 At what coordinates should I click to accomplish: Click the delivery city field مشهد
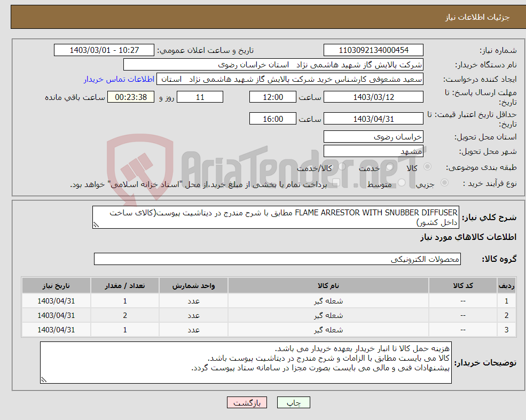coord(373,151)
